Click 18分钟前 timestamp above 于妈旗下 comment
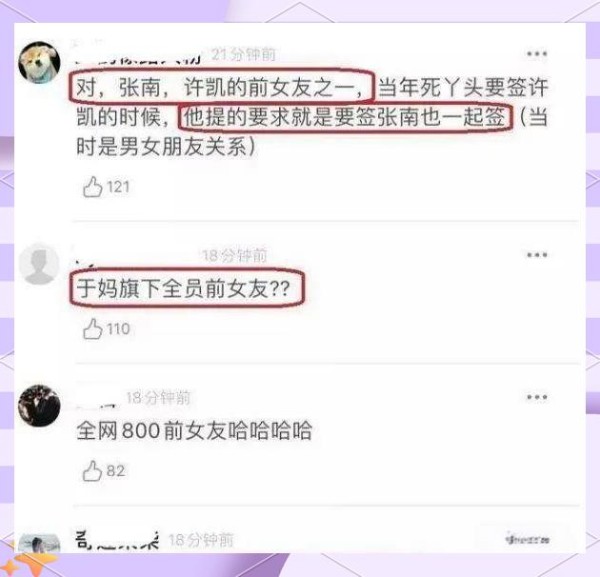 234,256
